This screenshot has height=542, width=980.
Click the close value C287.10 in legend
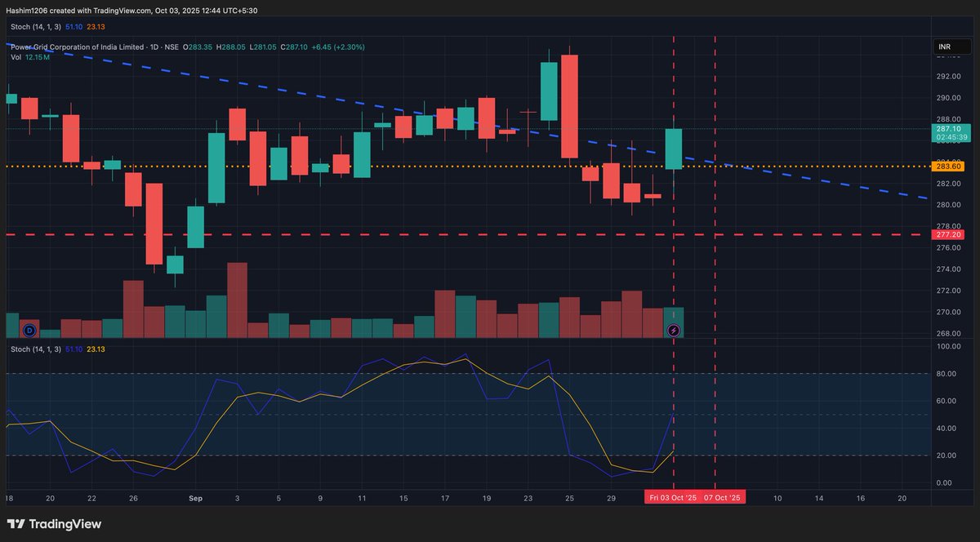click(x=295, y=47)
